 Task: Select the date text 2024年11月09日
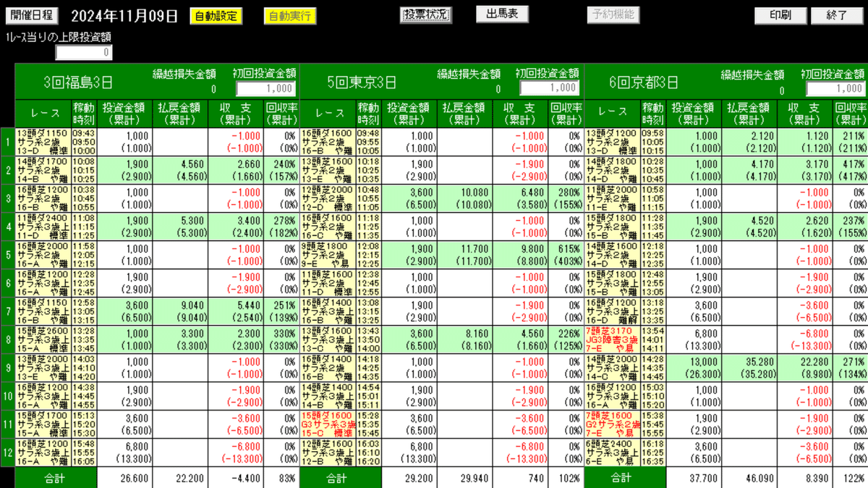click(x=124, y=15)
